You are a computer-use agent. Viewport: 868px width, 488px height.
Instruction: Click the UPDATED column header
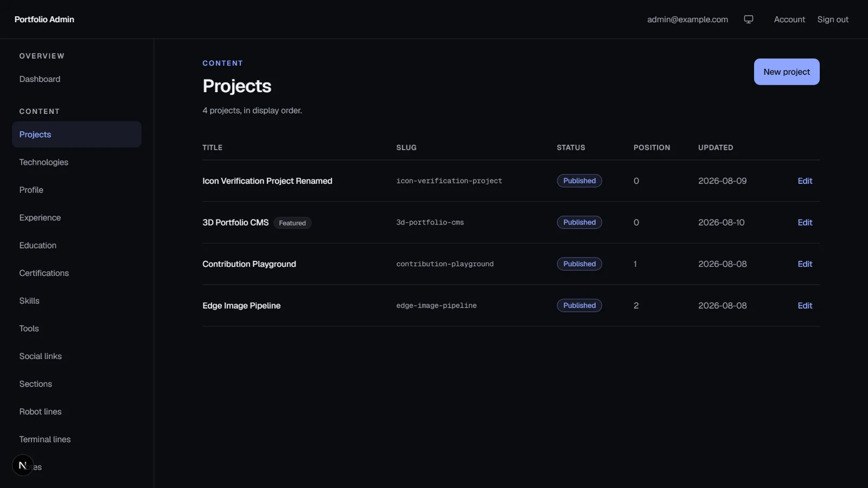click(716, 147)
